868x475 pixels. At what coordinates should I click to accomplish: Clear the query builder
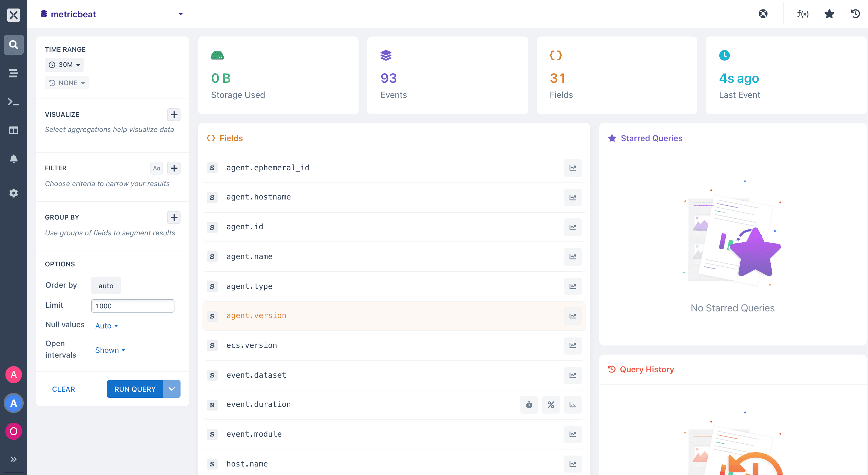(63, 389)
